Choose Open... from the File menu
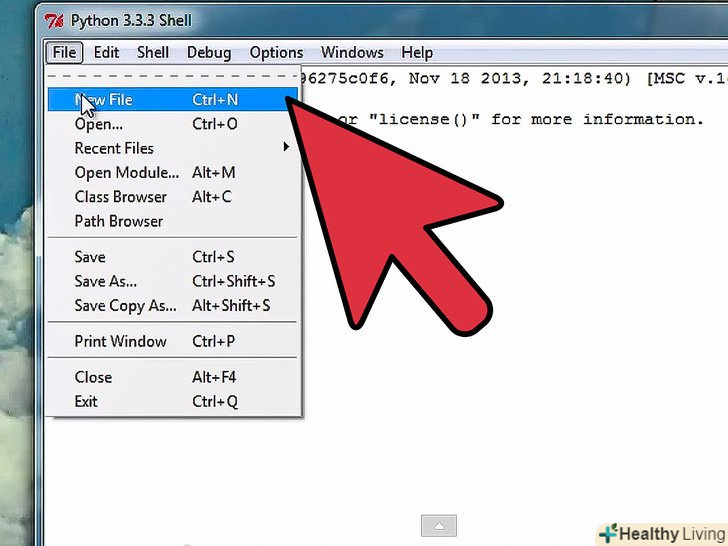 [x=173, y=124]
